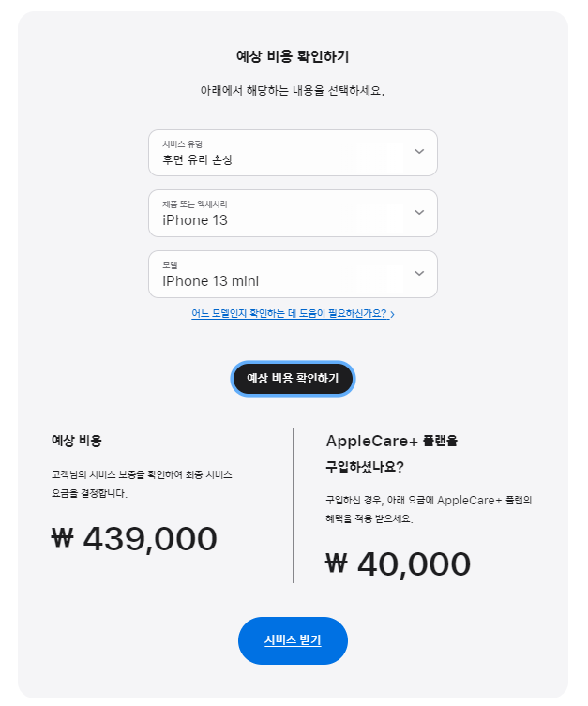Click the iPhone 13 mini selected value text
The width and height of the screenshot is (588, 706).
coord(211,281)
